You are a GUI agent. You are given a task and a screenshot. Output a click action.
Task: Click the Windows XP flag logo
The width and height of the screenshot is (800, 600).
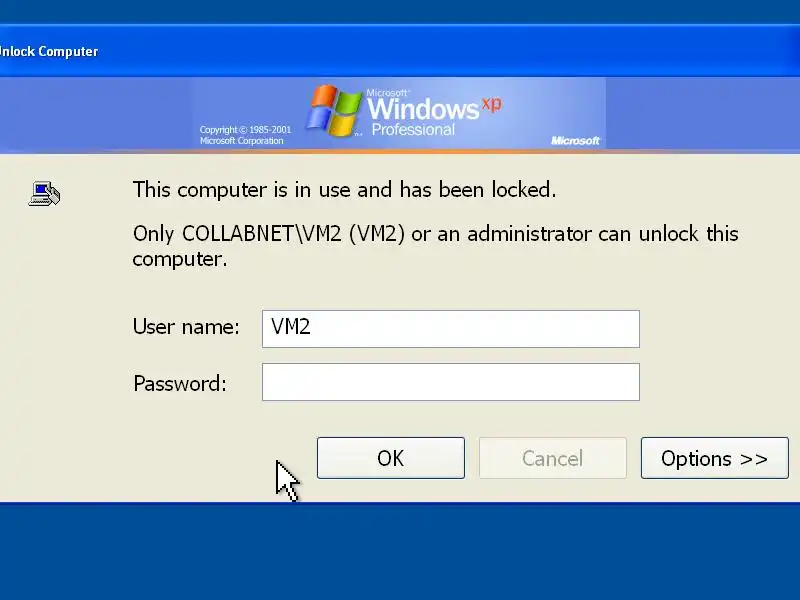coord(333,111)
